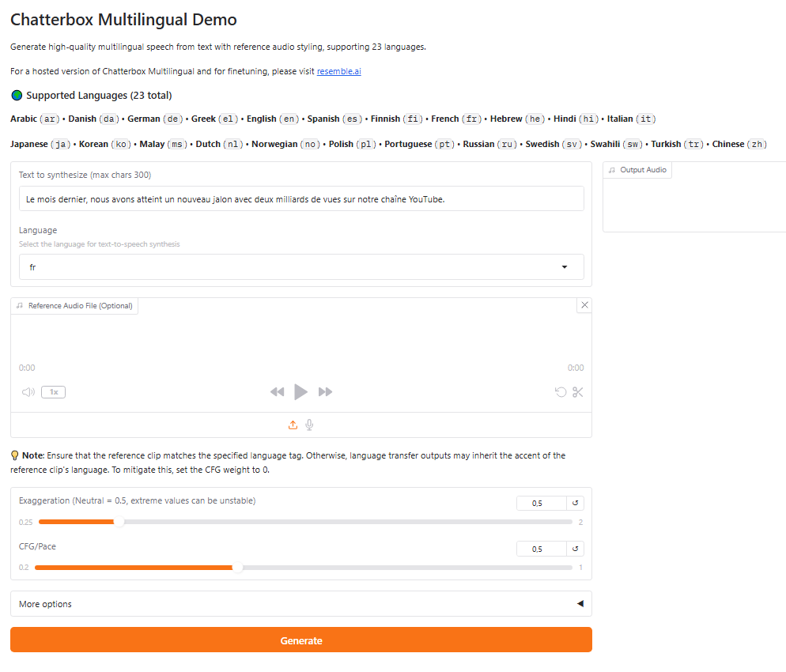
Task: Click the volume speaker icon
Action: 28,392
